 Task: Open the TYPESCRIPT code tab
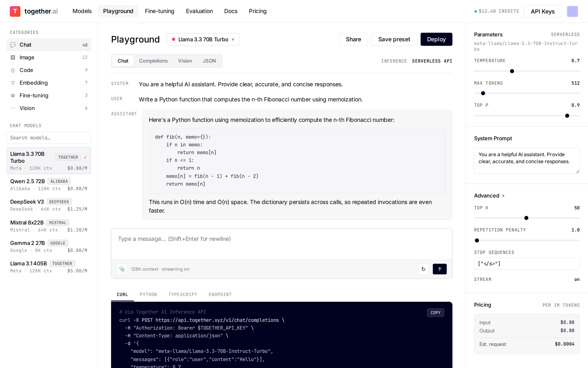[183, 294]
